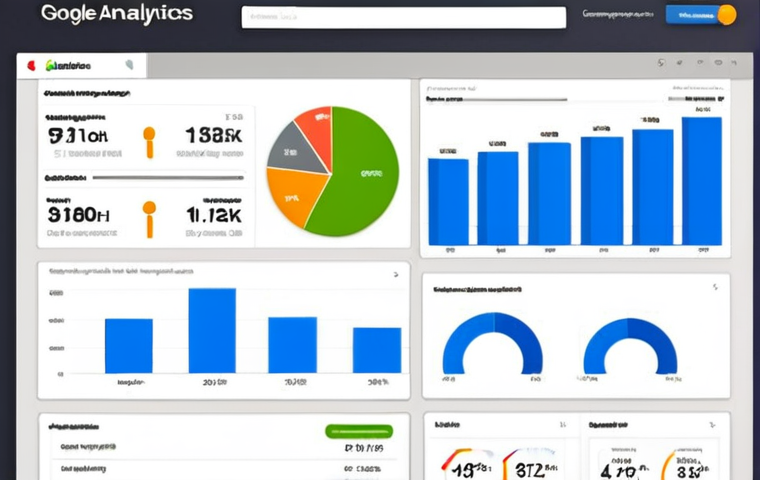The width and height of the screenshot is (760, 480).
Task: Expand the gauge panel corner arrow
Action: pos(715,287)
